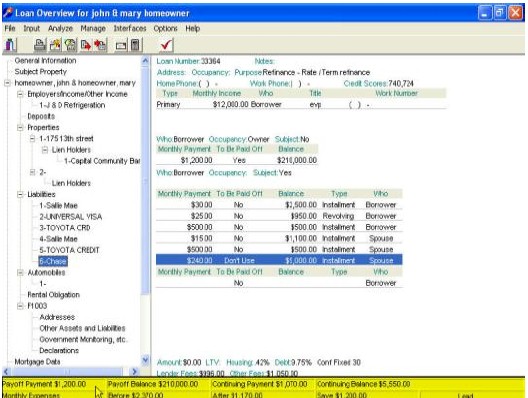The image size is (528, 398).
Task: Click the red checkmark toolbar icon
Action: [x=166, y=44]
